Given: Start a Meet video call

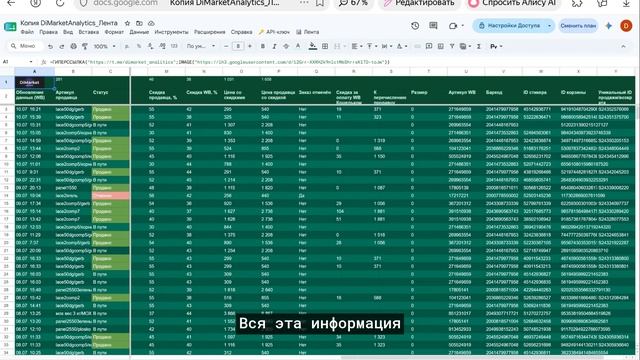Looking at the screenshot, I should [x=453, y=26].
